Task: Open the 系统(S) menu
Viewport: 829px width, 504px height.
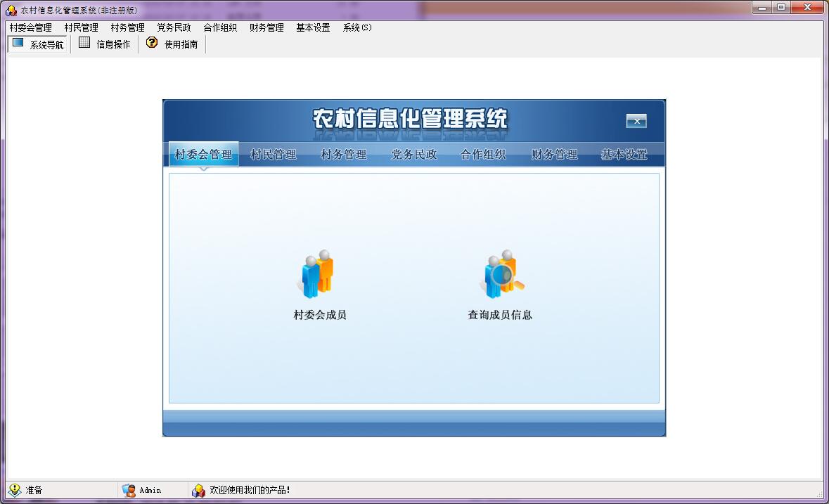Action: click(357, 27)
